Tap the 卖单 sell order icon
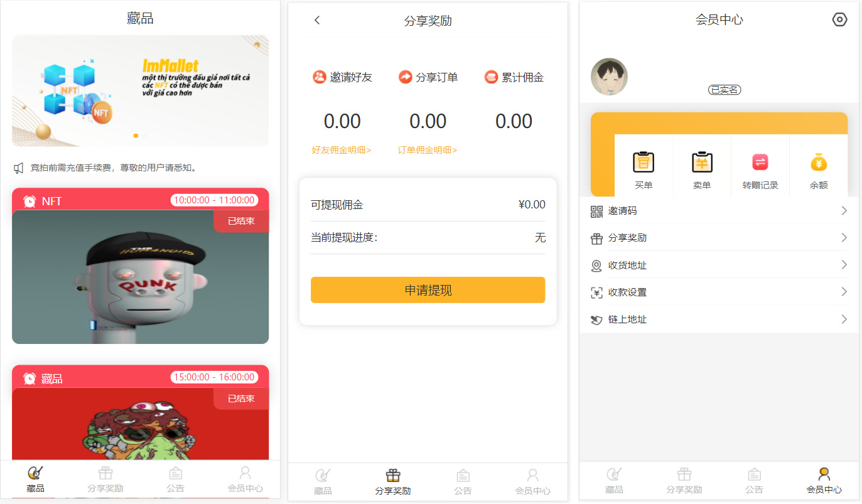 (702, 163)
